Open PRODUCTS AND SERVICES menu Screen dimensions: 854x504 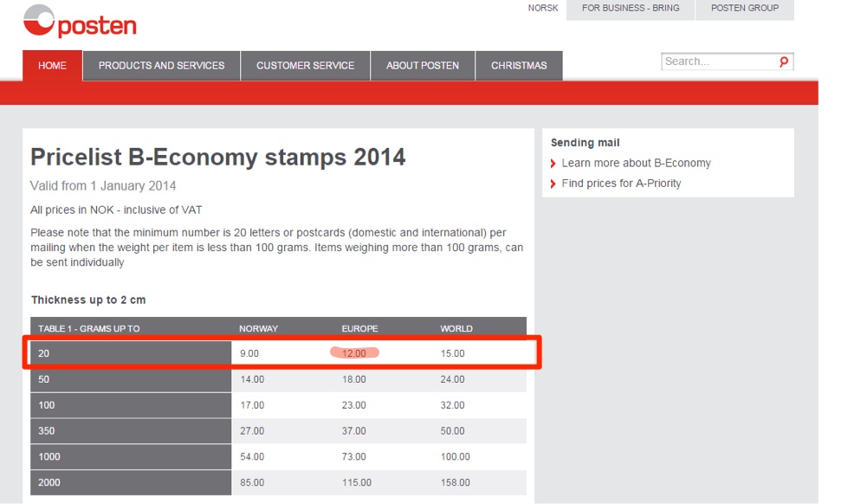point(162,65)
